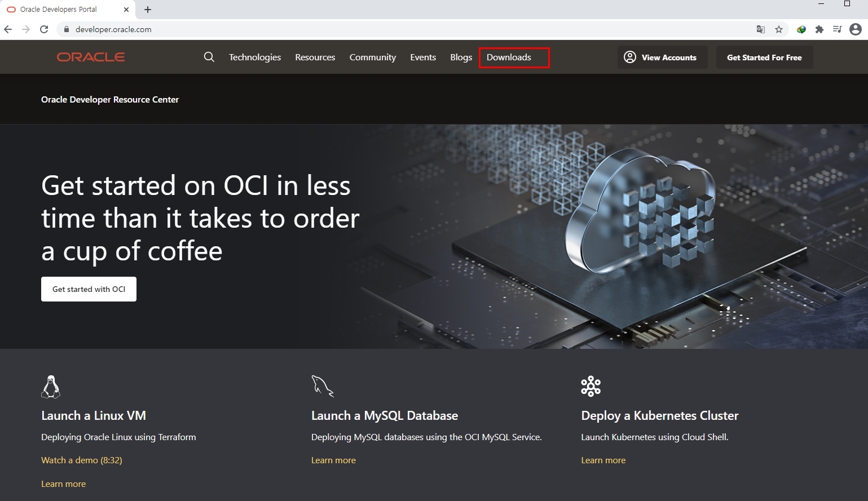The image size is (868, 501).
Task: Maximize the browser window
Action: pyautogui.click(x=847, y=4)
